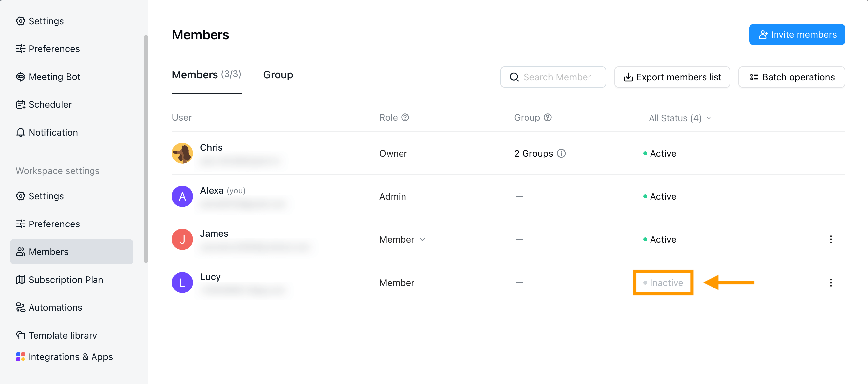
Task: Open Meeting Bot settings in sidebar
Action: [x=54, y=77]
